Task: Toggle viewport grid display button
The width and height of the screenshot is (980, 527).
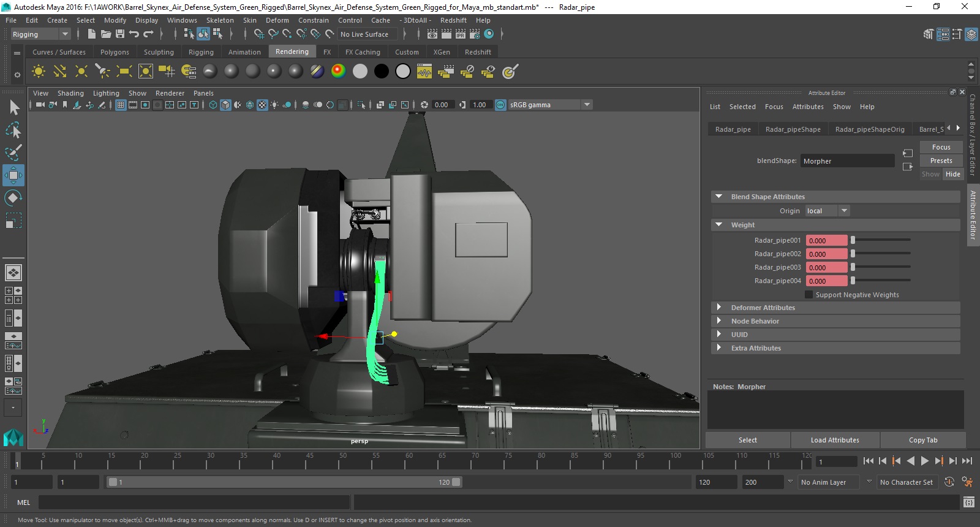Action: [x=121, y=105]
